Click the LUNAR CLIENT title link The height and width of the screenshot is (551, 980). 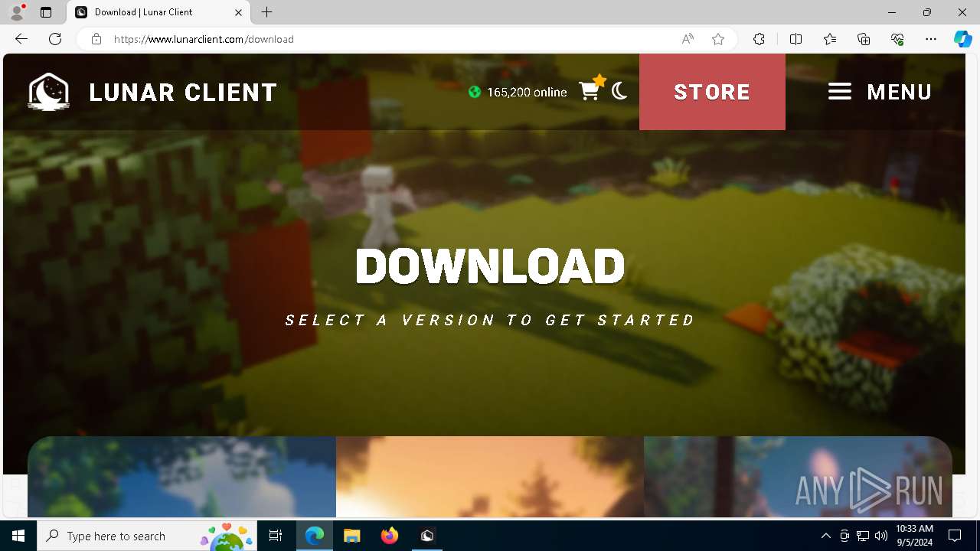pyautogui.click(x=183, y=93)
